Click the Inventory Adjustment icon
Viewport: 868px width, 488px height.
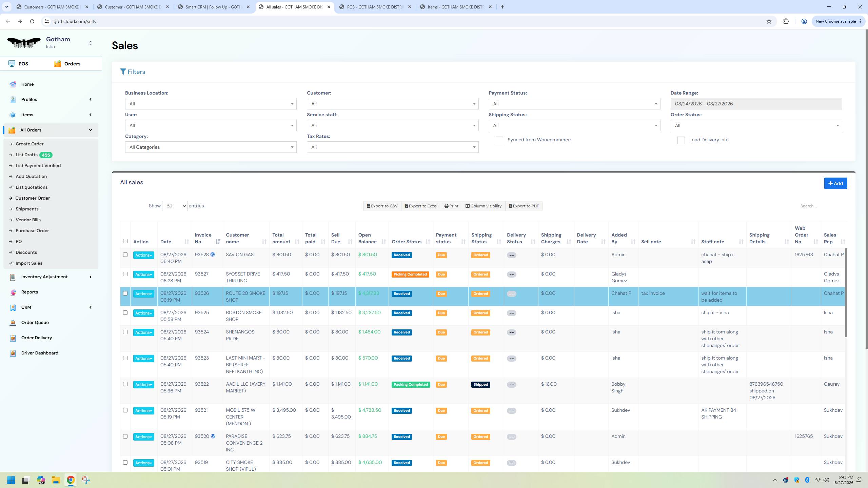coord(13,277)
